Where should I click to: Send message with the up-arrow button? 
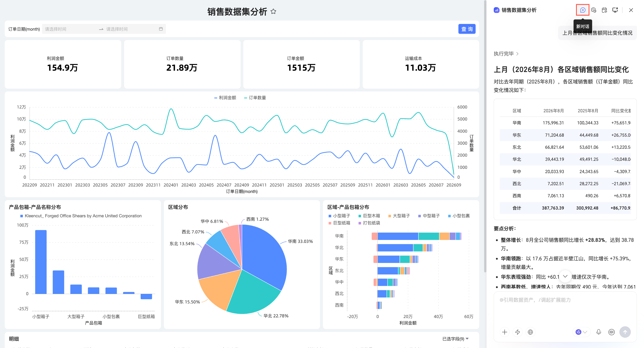click(x=625, y=332)
